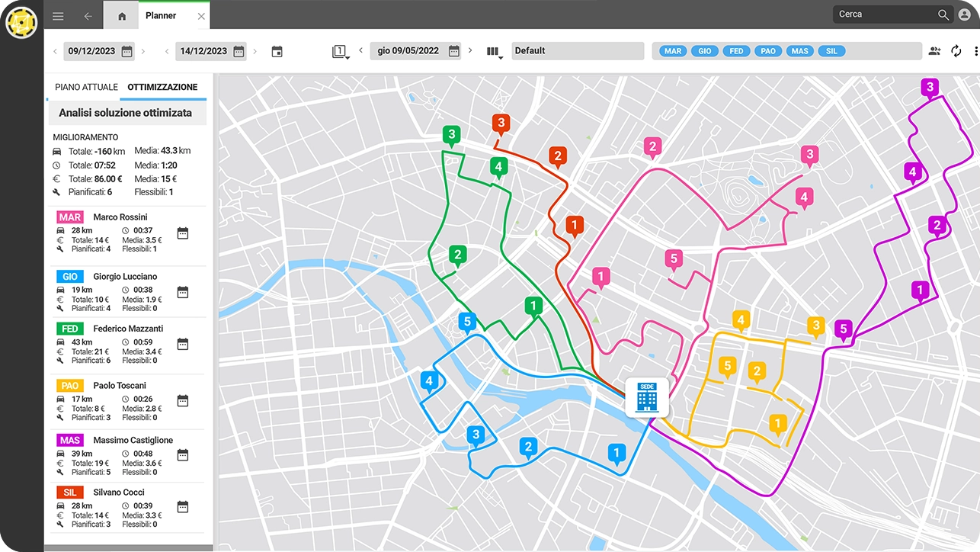Click the add people icon
This screenshot has height=552, width=980.
click(x=935, y=51)
